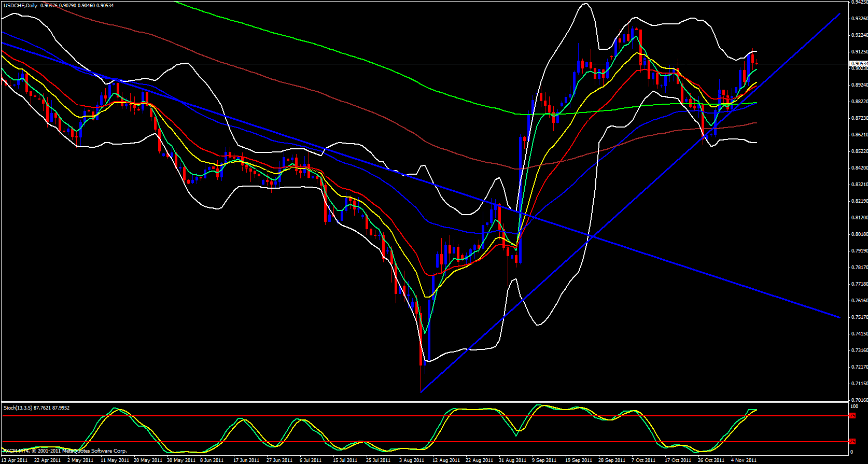Select the lower-right end of descending trendline
The width and height of the screenshot is (868, 464).
coord(839,317)
